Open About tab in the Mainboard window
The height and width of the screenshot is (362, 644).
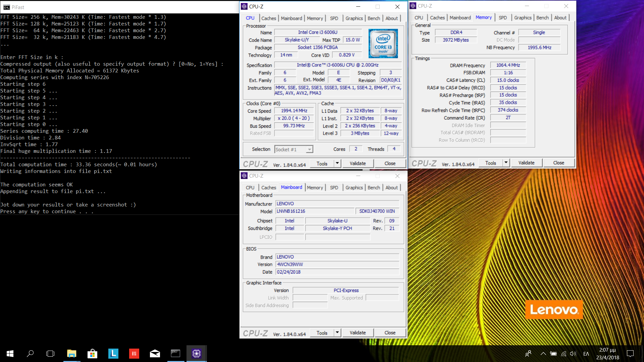392,188
